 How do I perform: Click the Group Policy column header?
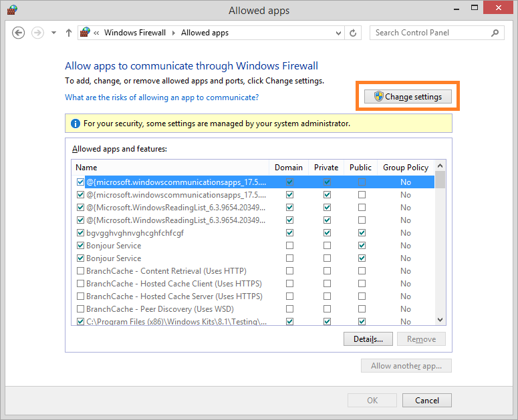click(x=405, y=168)
